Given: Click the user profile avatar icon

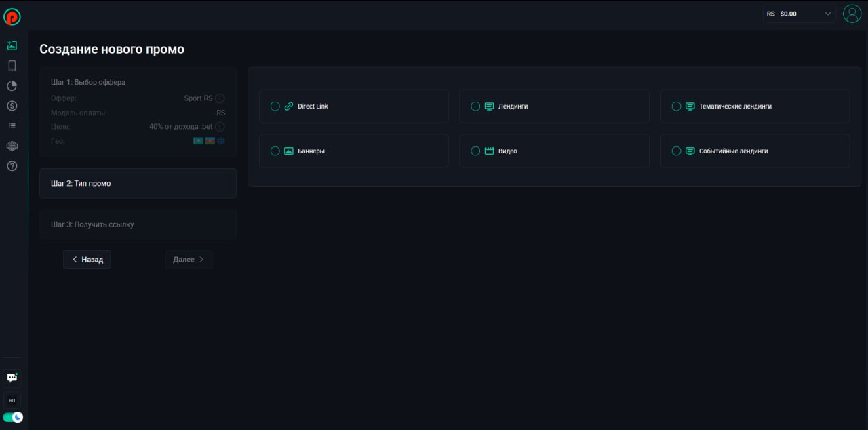Looking at the screenshot, I should (x=852, y=14).
